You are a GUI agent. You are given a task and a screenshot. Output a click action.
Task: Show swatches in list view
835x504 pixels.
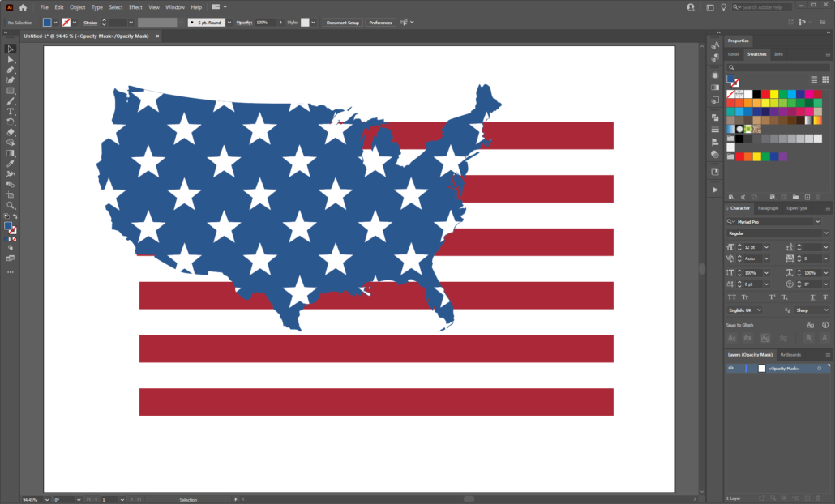tap(814, 79)
